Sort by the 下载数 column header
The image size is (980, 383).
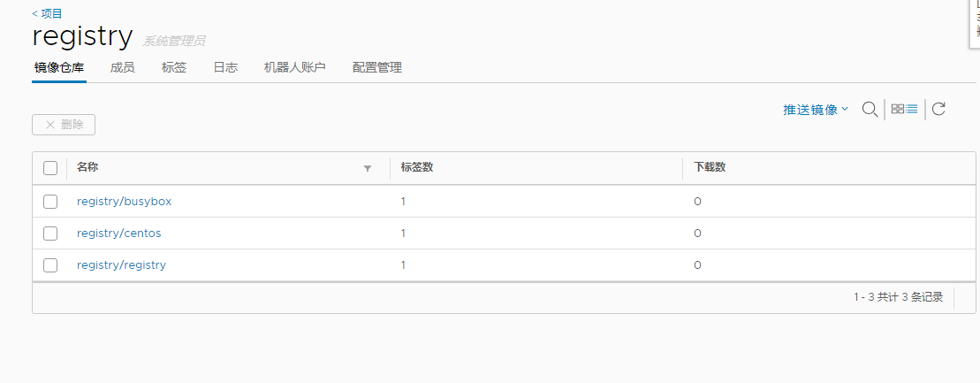(x=710, y=167)
